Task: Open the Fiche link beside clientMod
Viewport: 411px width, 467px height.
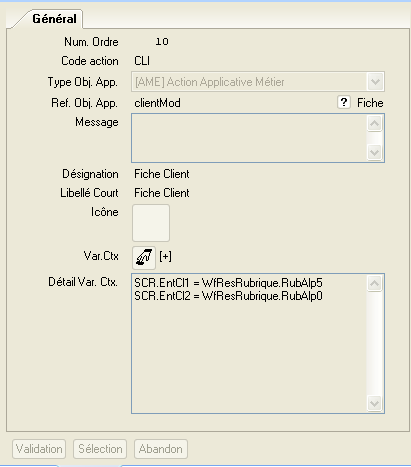Action: pos(370,103)
